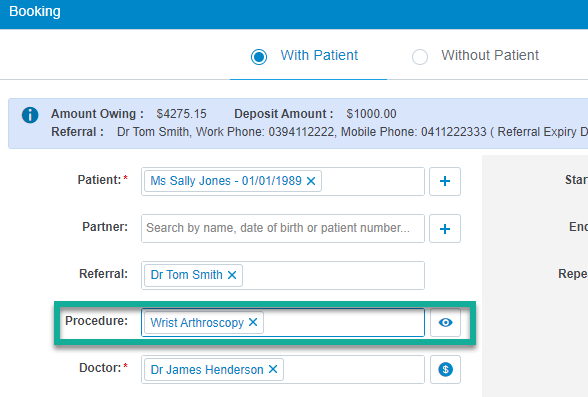The height and width of the screenshot is (397, 588).
Task: Select the With Patient radio button
Action: (x=259, y=57)
